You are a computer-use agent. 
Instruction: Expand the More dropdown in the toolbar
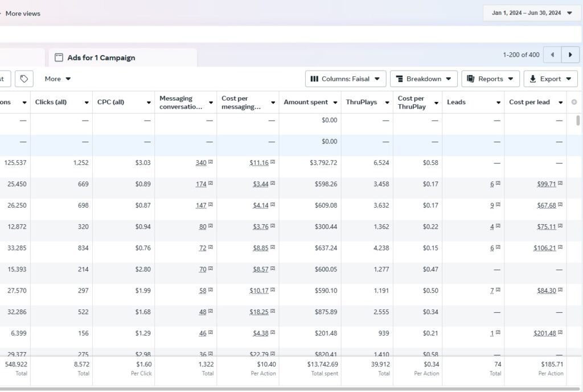coord(58,79)
